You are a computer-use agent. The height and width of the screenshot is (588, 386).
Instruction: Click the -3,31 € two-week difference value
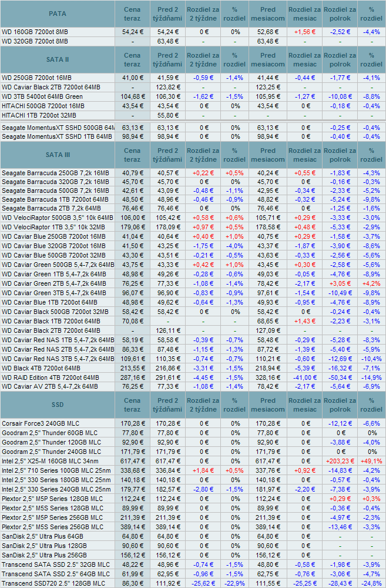point(203,368)
